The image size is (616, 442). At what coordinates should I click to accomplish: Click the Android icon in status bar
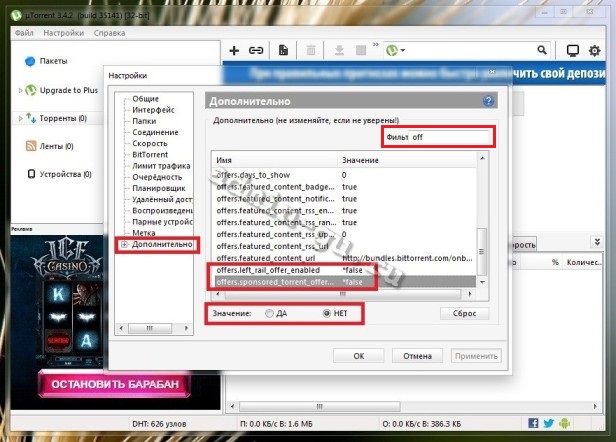(569, 425)
